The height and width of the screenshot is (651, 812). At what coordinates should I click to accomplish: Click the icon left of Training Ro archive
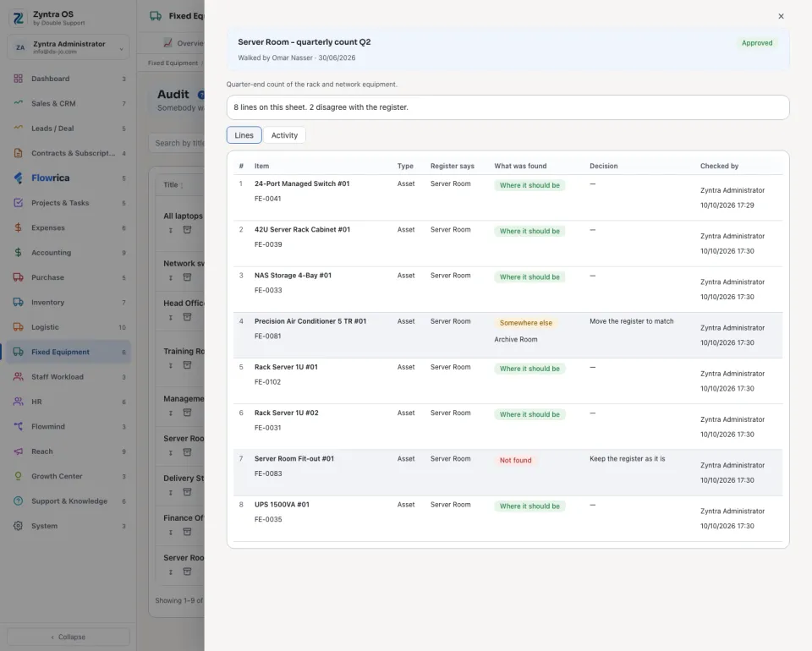170,365
